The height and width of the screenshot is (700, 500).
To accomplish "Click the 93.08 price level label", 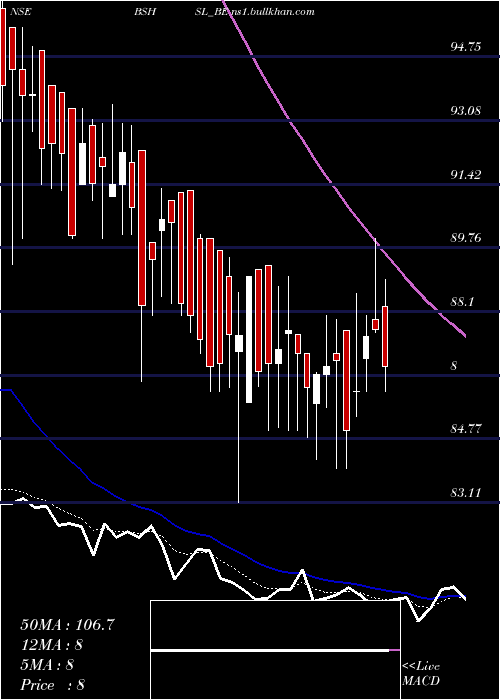I will pos(466,110).
